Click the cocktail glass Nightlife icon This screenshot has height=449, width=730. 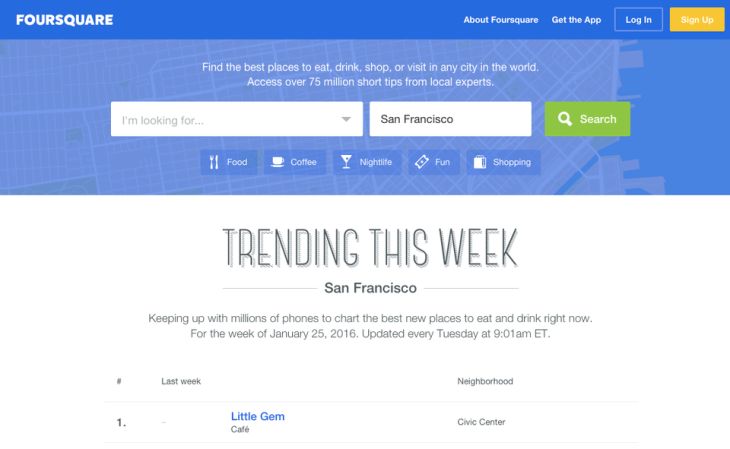point(346,162)
